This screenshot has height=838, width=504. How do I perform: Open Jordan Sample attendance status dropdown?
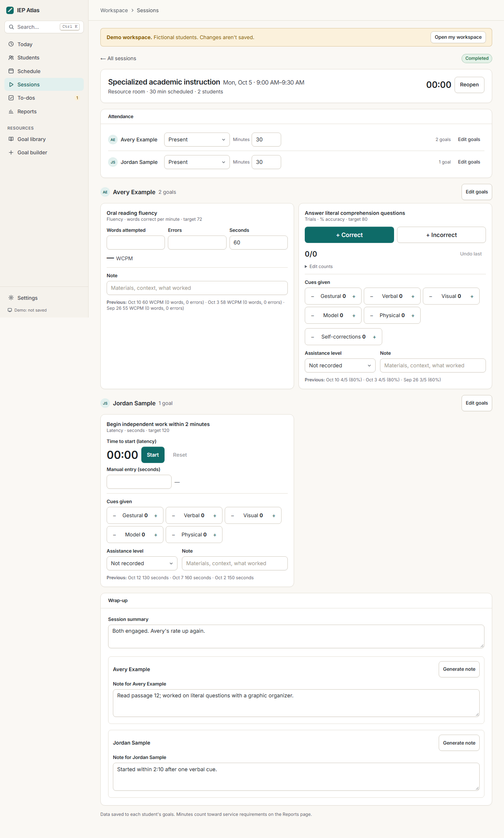point(197,162)
